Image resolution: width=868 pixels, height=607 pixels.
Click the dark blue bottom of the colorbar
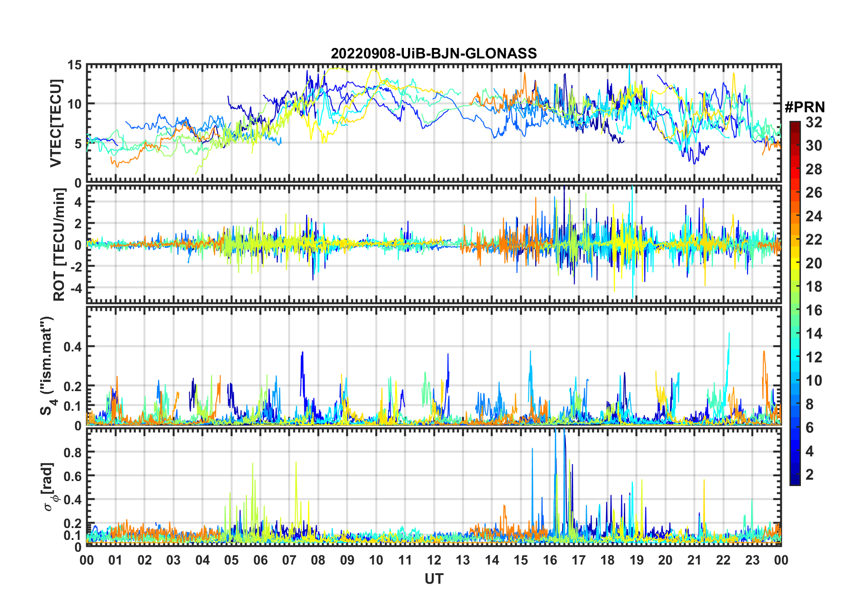795,481
